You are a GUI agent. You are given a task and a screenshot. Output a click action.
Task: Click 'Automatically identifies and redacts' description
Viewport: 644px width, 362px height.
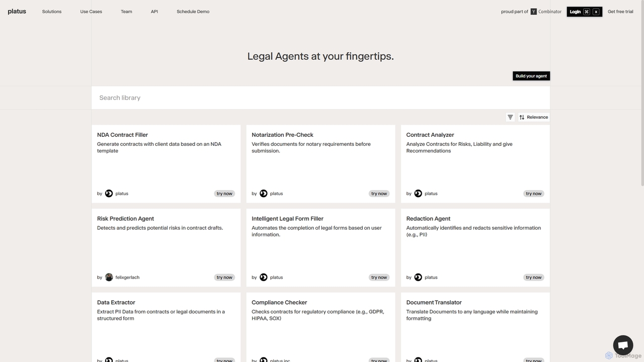tap(473, 231)
